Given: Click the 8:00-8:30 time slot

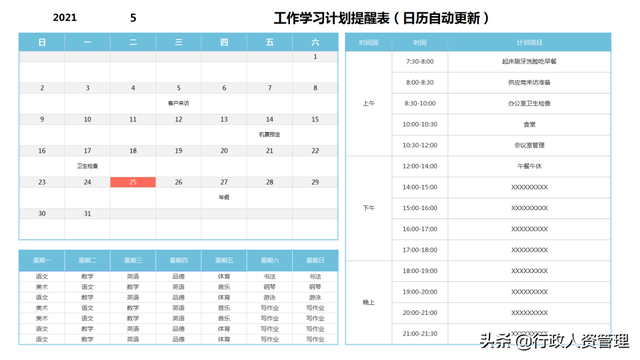Looking at the screenshot, I should (x=420, y=82).
